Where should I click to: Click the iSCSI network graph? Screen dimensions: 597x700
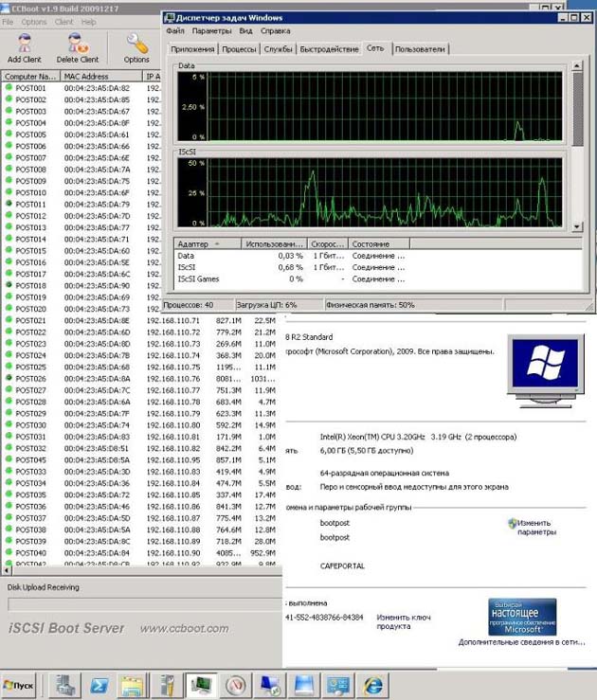pos(370,192)
